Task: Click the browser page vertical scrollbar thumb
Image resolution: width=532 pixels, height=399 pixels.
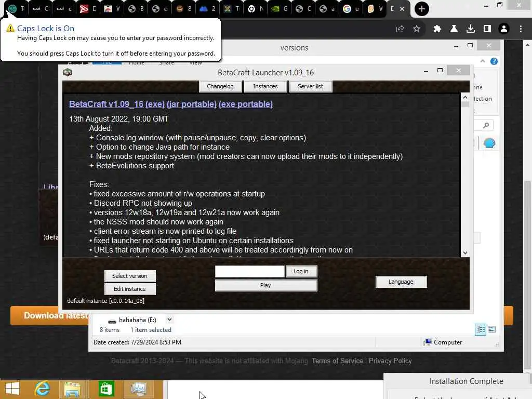Action: tap(527, 275)
